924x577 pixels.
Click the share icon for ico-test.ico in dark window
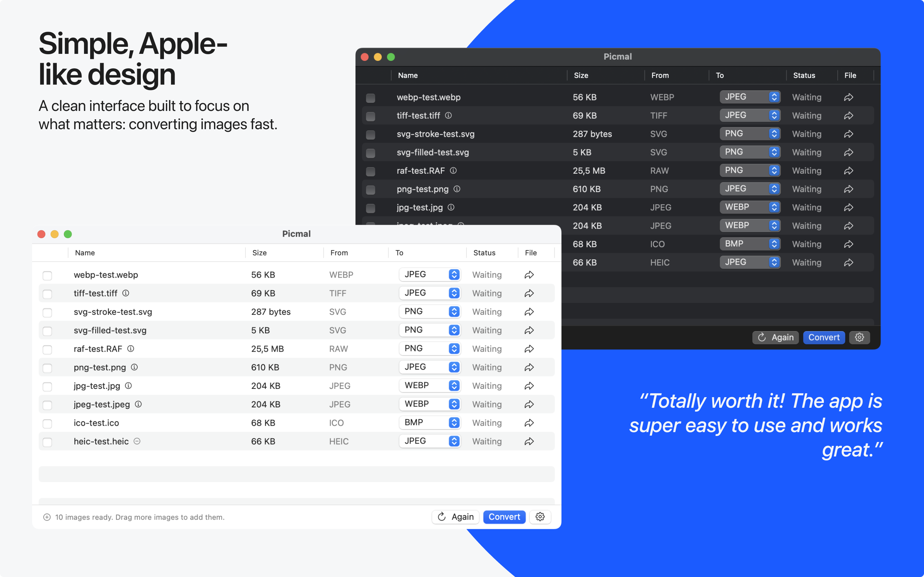(848, 244)
